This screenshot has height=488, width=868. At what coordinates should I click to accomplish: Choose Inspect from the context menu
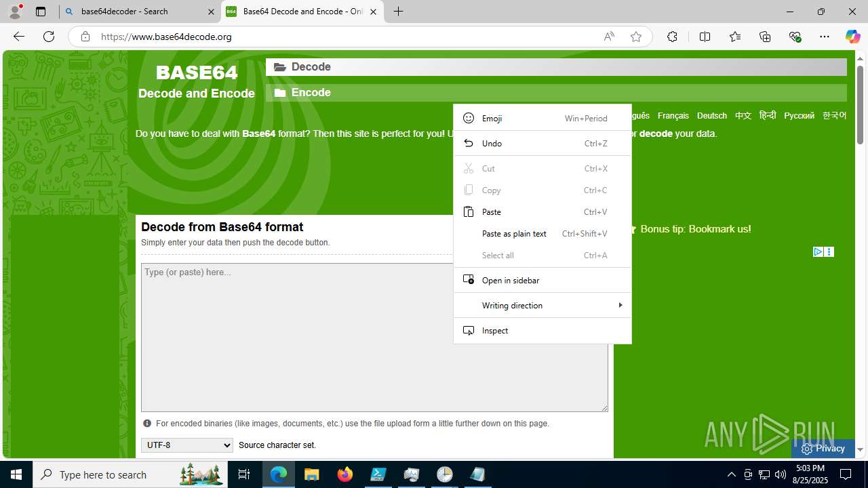pyautogui.click(x=542, y=330)
